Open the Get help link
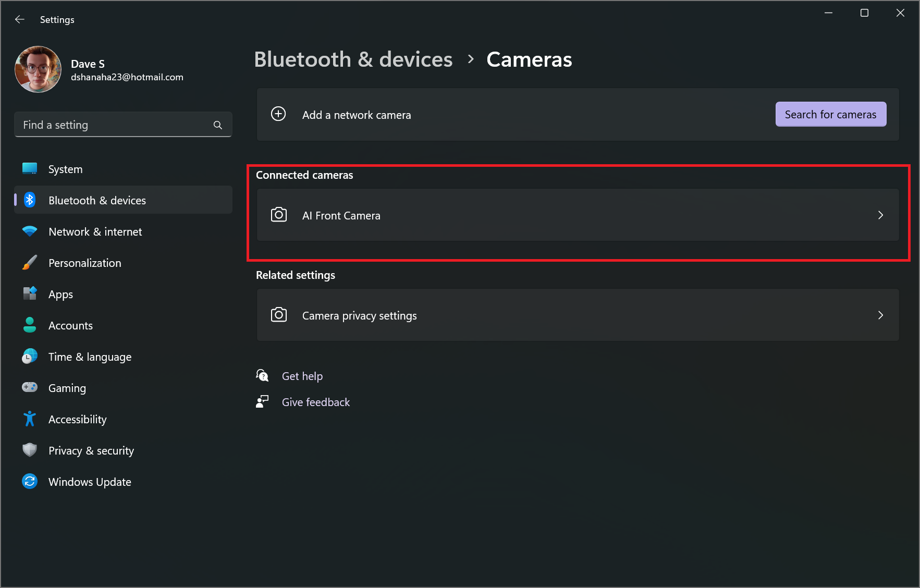Image resolution: width=920 pixels, height=588 pixels. click(x=302, y=376)
